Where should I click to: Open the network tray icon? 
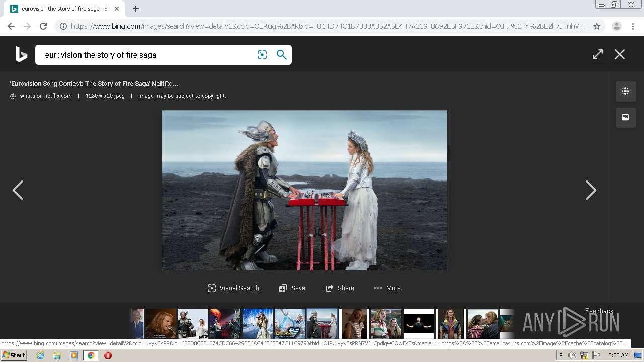pos(584,355)
